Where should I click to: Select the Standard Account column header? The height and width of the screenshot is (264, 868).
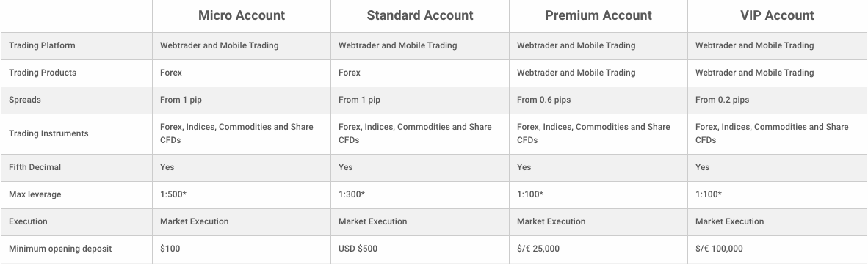point(419,15)
